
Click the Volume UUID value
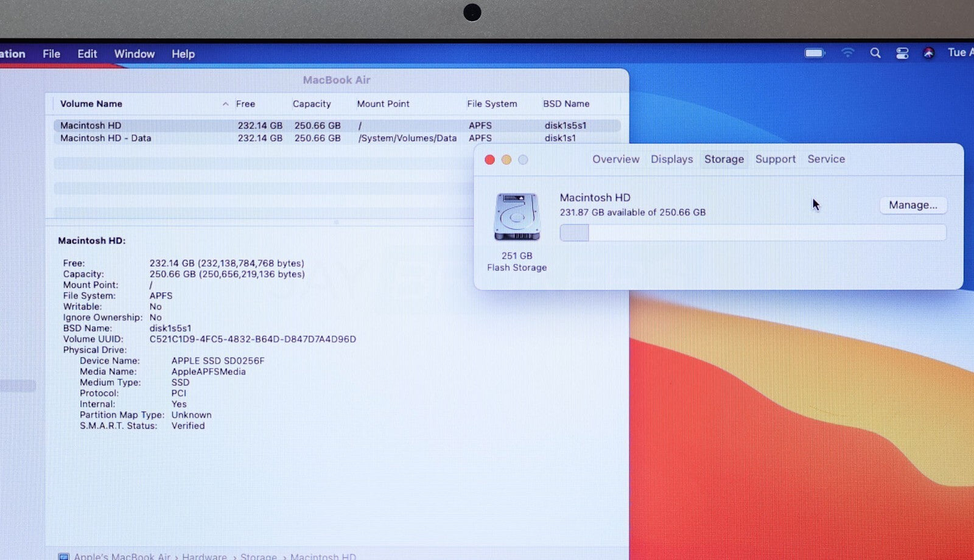253,339
